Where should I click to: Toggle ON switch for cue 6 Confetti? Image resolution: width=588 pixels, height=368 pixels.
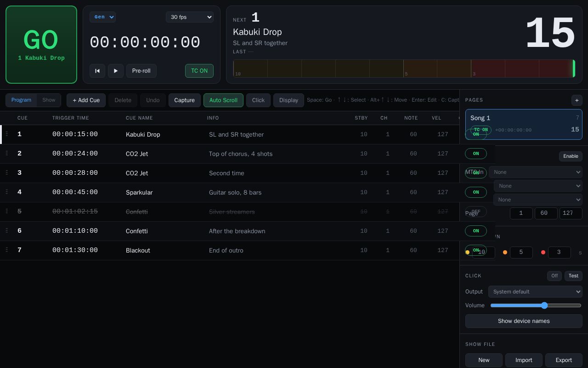coord(476,231)
